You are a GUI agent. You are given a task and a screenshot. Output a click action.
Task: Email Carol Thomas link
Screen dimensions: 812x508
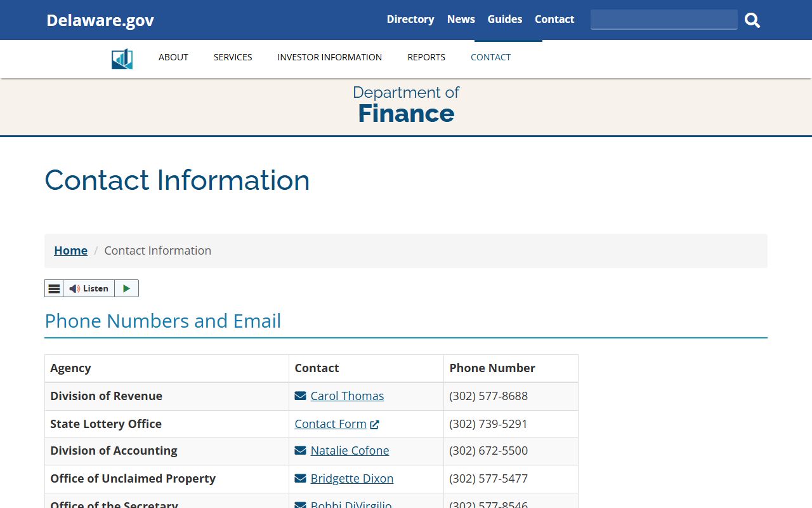[x=347, y=396]
